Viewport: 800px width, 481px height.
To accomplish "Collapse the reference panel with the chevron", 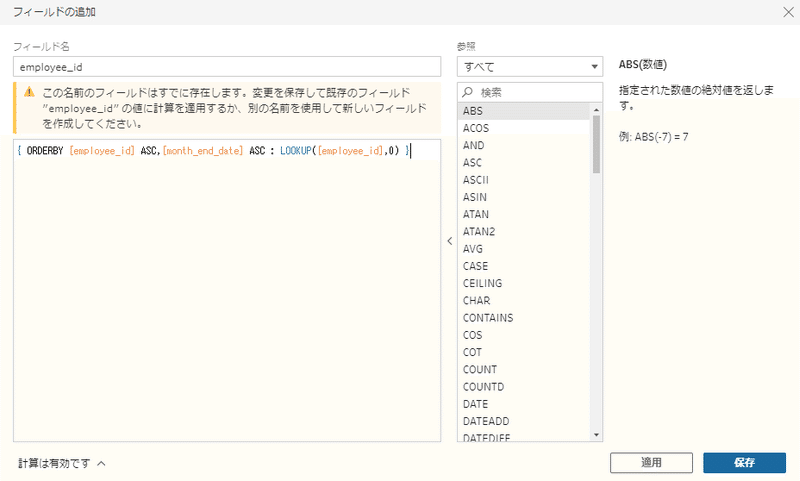I will [x=449, y=241].
